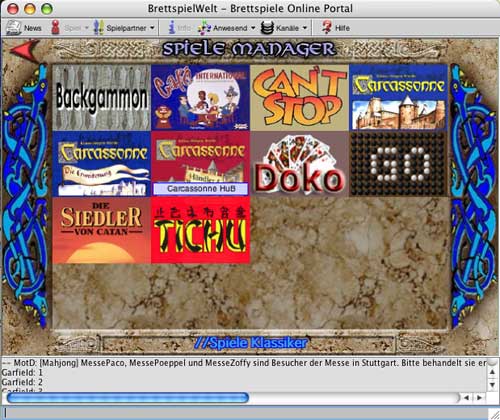The height and width of the screenshot is (420, 500).
Task: Expand the Kanäle dropdown arrow
Action: pos(305,28)
